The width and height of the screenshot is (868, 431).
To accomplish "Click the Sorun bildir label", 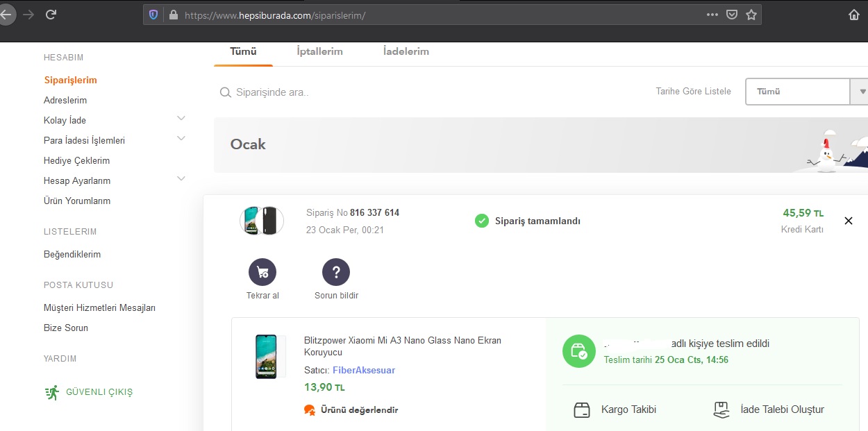I will point(337,296).
